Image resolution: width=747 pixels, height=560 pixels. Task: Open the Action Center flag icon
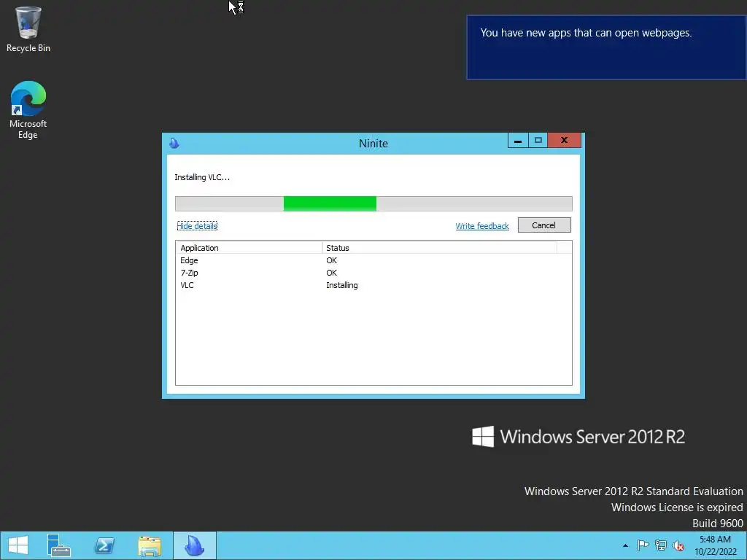pos(643,545)
